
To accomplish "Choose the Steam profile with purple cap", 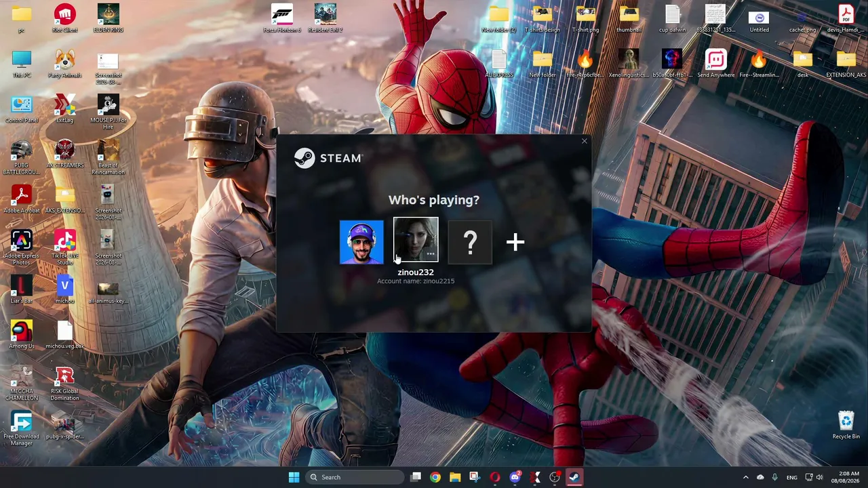I will [x=361, y=242].
